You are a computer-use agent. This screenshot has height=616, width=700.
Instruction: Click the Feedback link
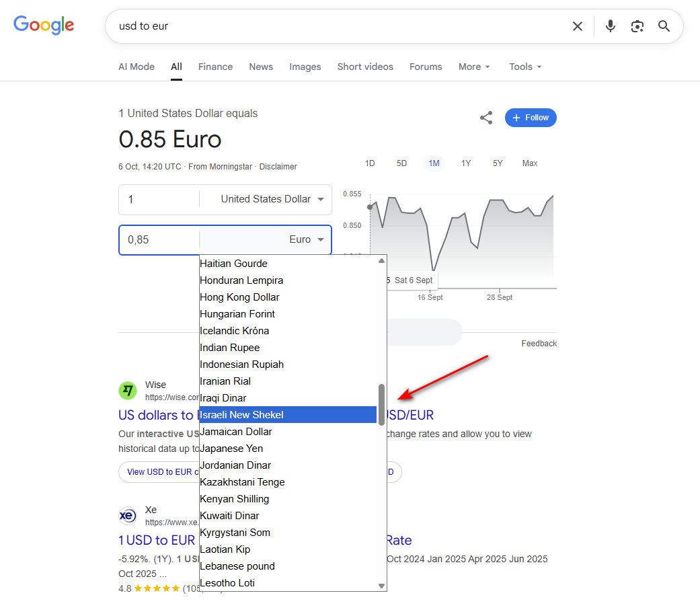(x=539, y=343)
